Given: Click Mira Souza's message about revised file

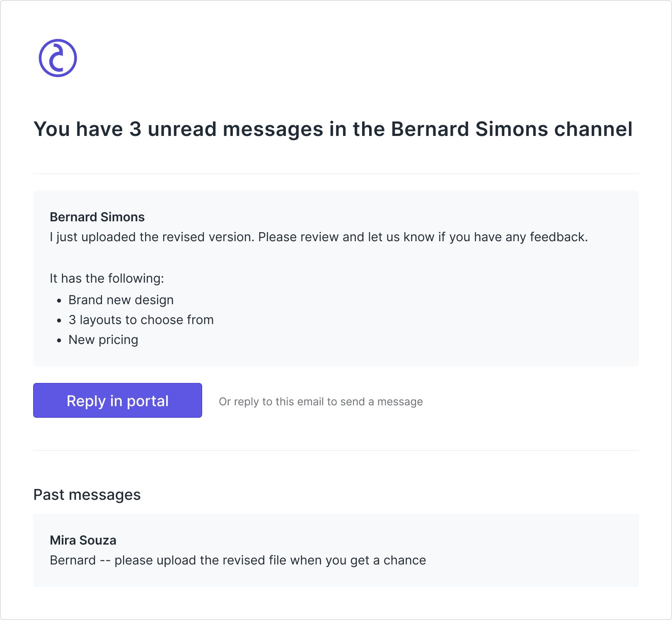Looking at the screenshot, I should click(x=238, y=560).
